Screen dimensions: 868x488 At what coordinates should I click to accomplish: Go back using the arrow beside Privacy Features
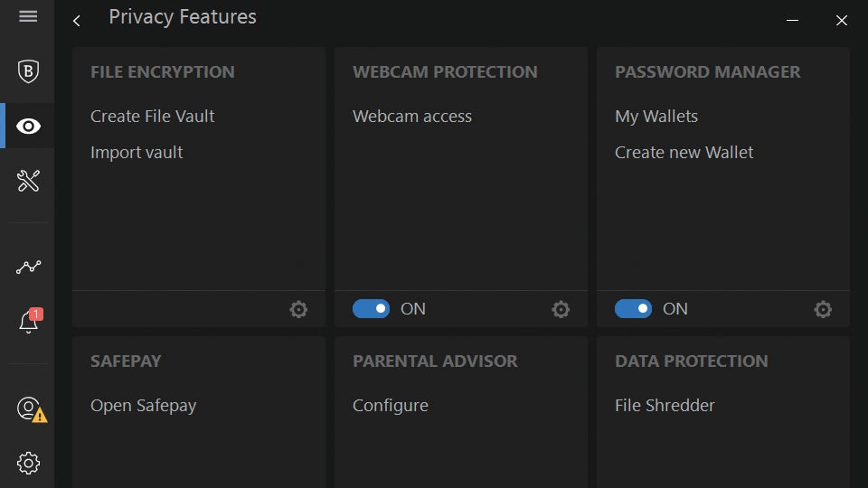[x=77, y=20]
